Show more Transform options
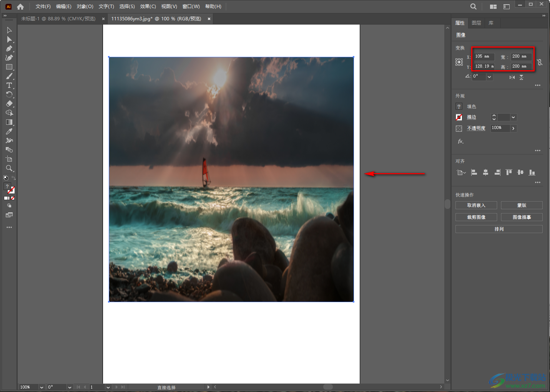Viewport: 550px width, 392px height. (x=538, y=85)
